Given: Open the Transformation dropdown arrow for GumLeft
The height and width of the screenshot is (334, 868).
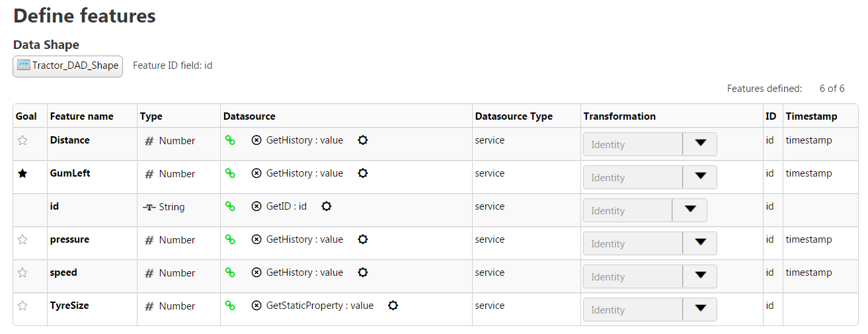Looking at the screenshot, I should click(700, 177).
